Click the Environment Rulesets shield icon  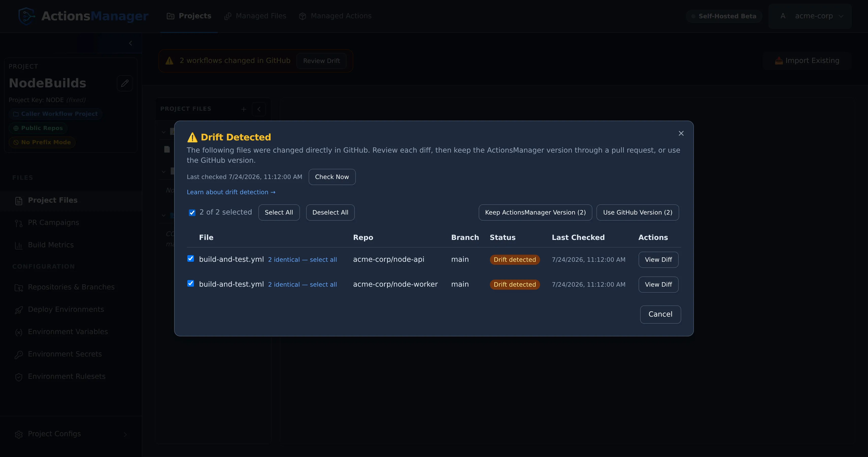pyautogui.click(x=19, y=377)
